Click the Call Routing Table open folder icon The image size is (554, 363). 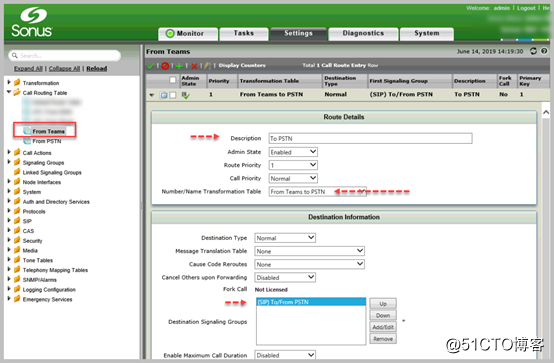17,93
